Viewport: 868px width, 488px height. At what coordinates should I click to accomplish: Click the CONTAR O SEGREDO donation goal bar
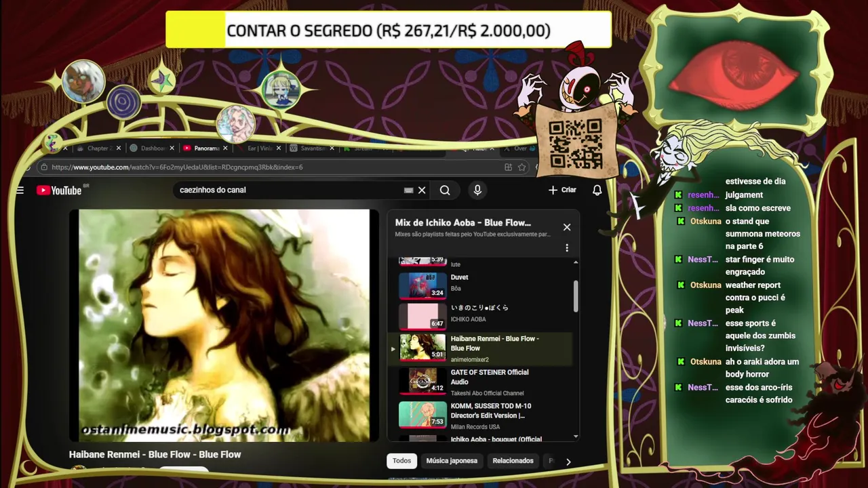(x=389, y=30)
